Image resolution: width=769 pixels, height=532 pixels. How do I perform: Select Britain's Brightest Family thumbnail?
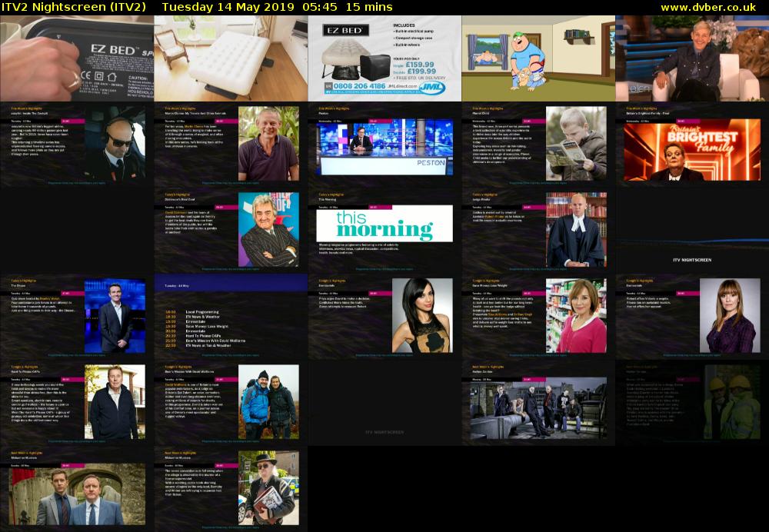pyautogui.click(x=692, y=145)
